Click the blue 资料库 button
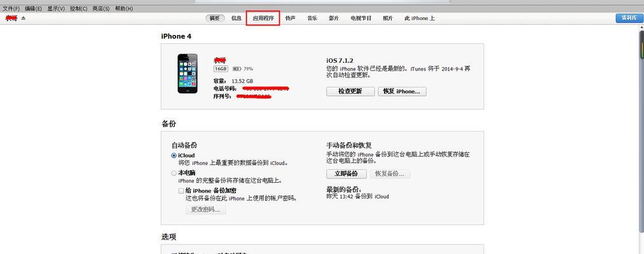The image size is (644, 254). pos(629,18)
